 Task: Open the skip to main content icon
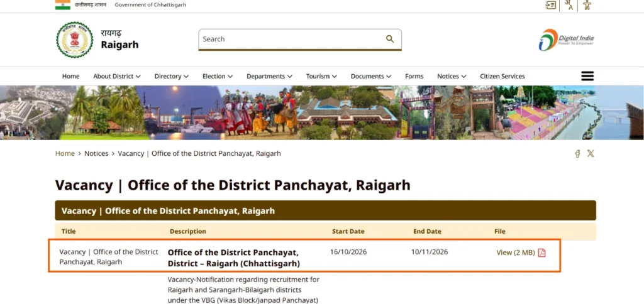550,5
